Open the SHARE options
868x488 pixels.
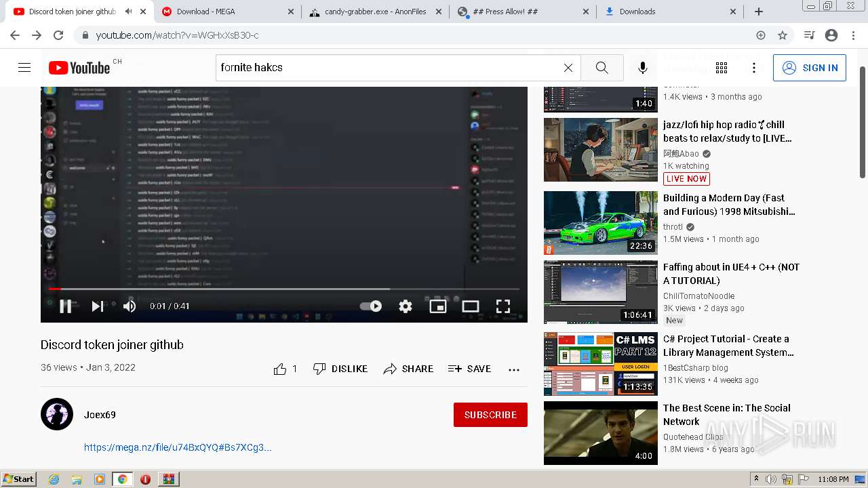pyautogui.click(x=408, y=369)
